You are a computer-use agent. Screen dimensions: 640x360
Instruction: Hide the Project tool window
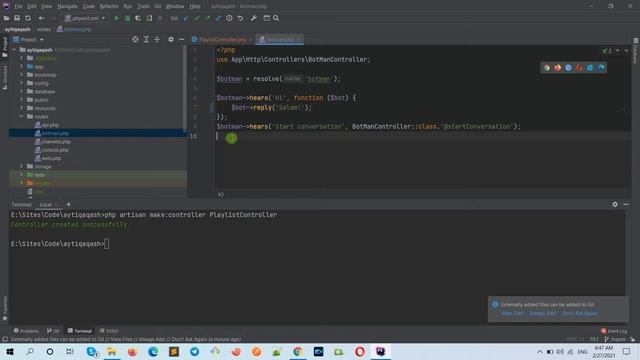182,40
